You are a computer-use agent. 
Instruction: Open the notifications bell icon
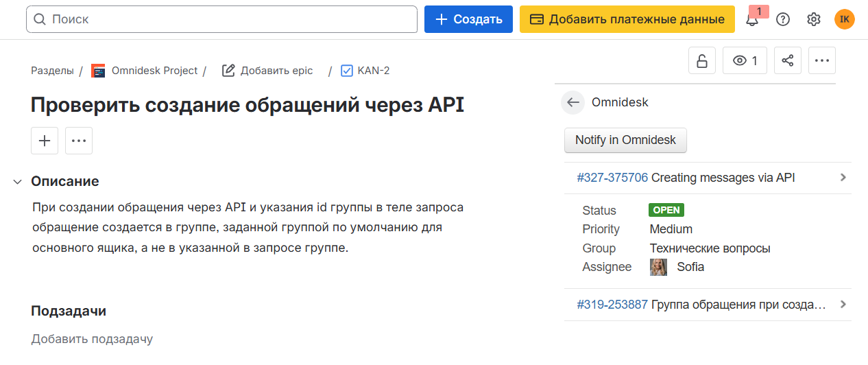752,20
